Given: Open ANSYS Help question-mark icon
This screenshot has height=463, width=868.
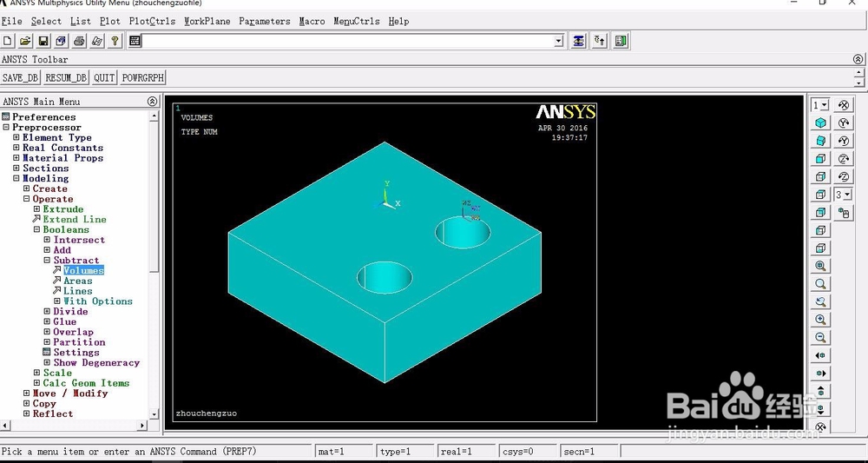Looking at the screenshot, I should click(x=115, y=41).
